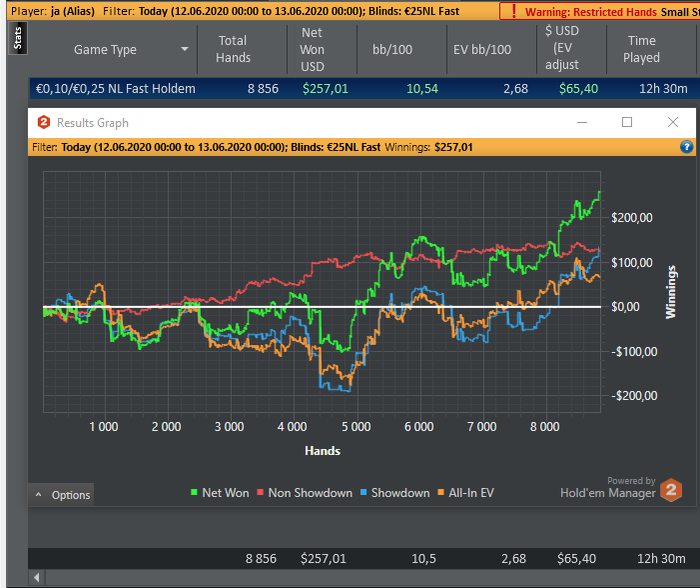
Task: Maximize the Results Graph window
Action: (627, 122)
